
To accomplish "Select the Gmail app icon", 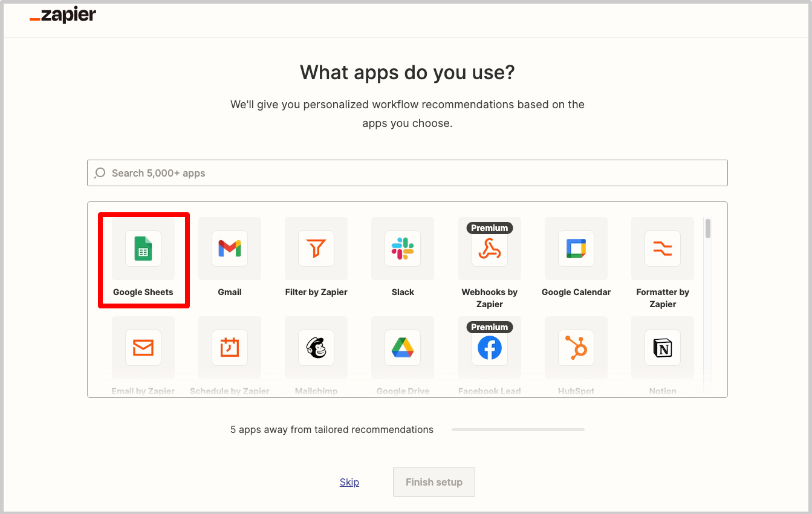I will (230, 249).
